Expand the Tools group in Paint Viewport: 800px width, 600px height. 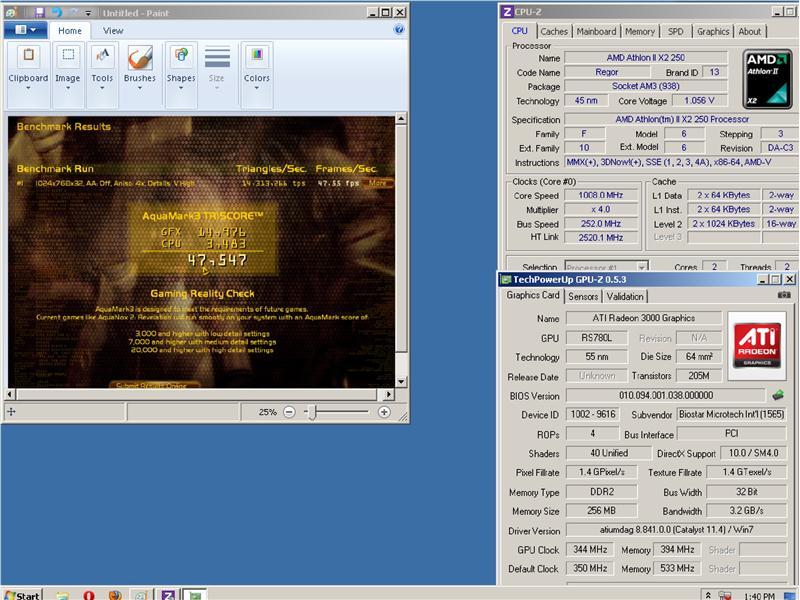pyautogui.click(x=102, y=74)
